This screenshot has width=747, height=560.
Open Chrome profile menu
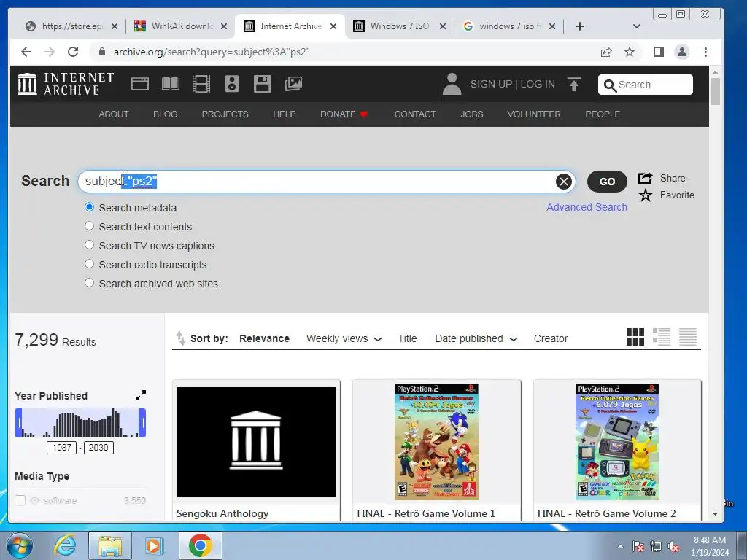682,52
